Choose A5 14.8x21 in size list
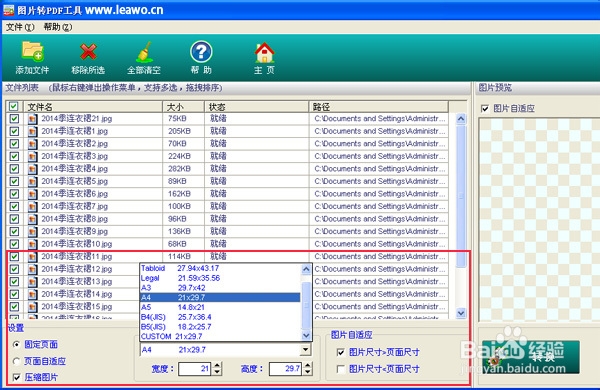This screenshot has width=600, height=390. click(x=220, y=307)
